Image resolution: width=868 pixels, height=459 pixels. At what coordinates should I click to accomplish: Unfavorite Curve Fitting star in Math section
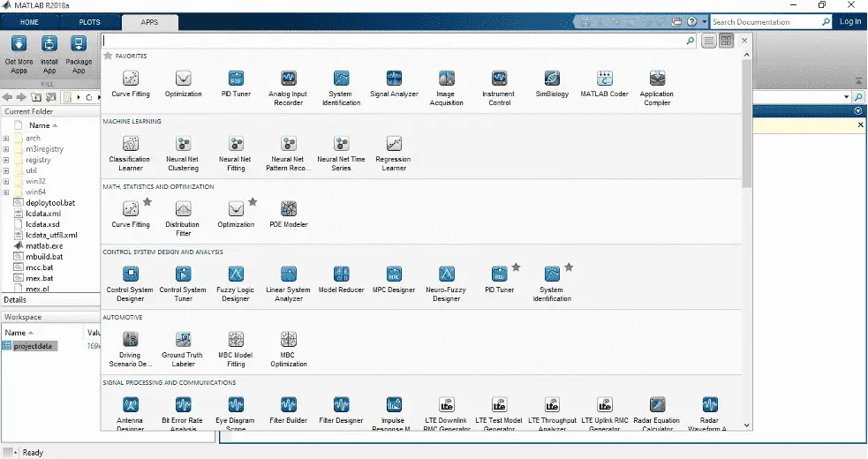pos(147,202)
